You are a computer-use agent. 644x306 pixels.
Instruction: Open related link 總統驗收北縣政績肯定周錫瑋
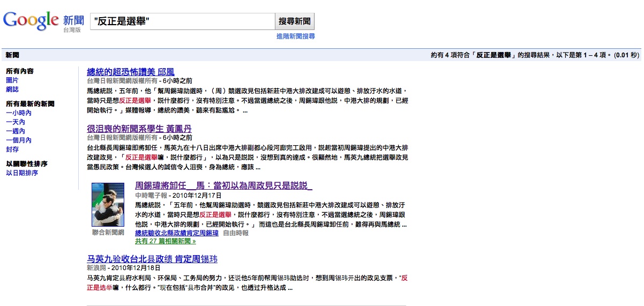(177, 233)
